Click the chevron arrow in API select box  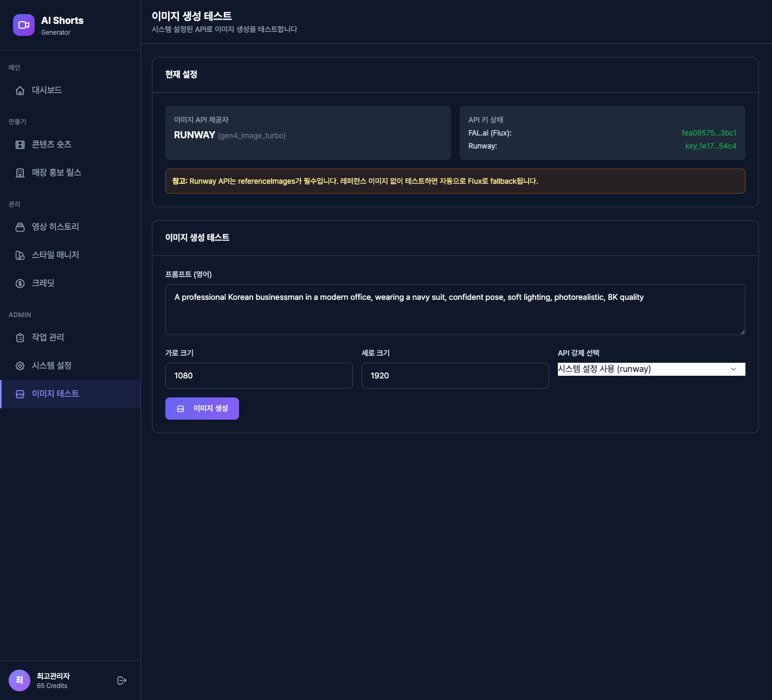(x=734, y=369)
